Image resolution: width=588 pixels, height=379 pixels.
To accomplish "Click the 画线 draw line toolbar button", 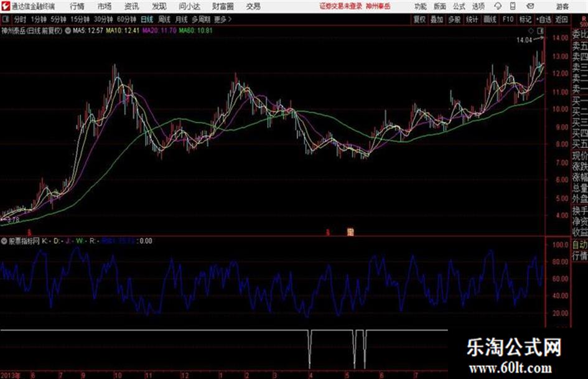I will [490, 19].
